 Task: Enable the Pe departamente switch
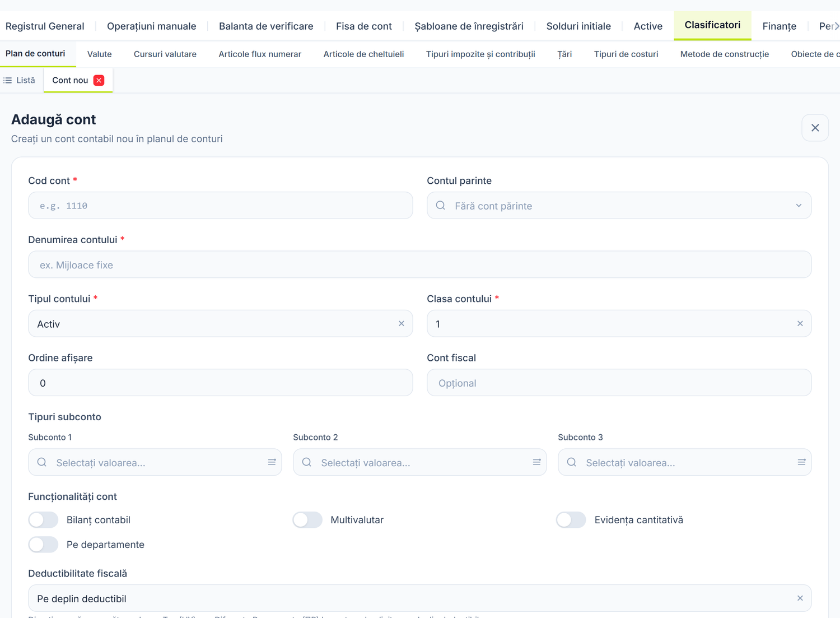[43, 545]
